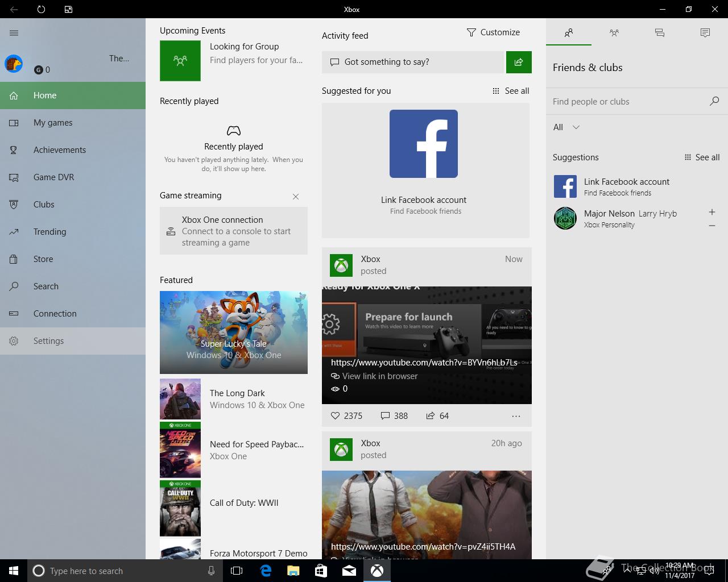Open Super Lucky's Tale featured banner

pos(234,332)
